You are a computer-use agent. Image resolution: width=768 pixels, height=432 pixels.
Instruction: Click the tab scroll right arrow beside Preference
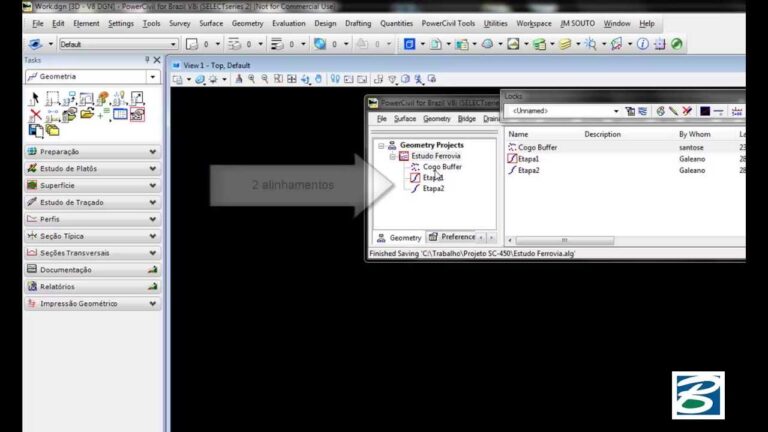[491, 238]
